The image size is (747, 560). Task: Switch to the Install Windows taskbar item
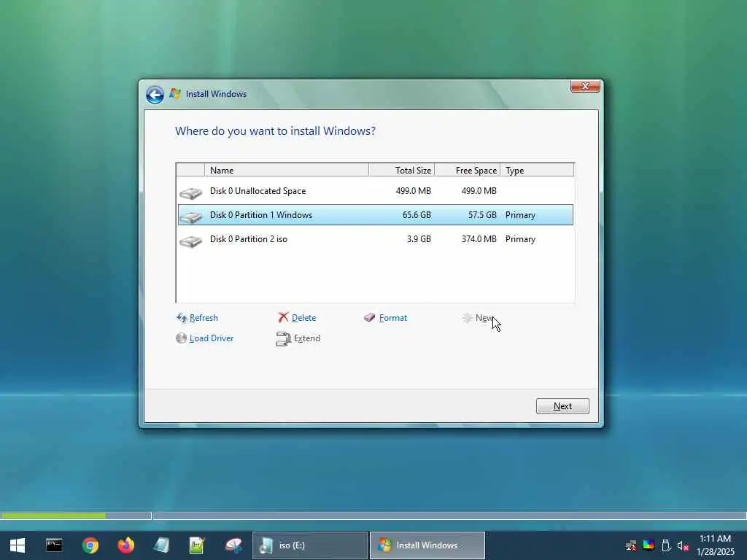point(427,545)
